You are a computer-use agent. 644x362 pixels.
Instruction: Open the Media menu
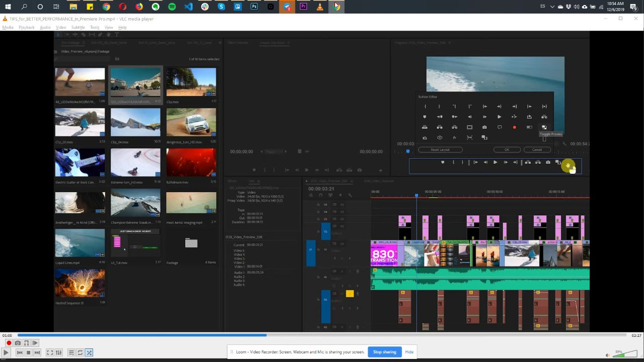(8, 28)
